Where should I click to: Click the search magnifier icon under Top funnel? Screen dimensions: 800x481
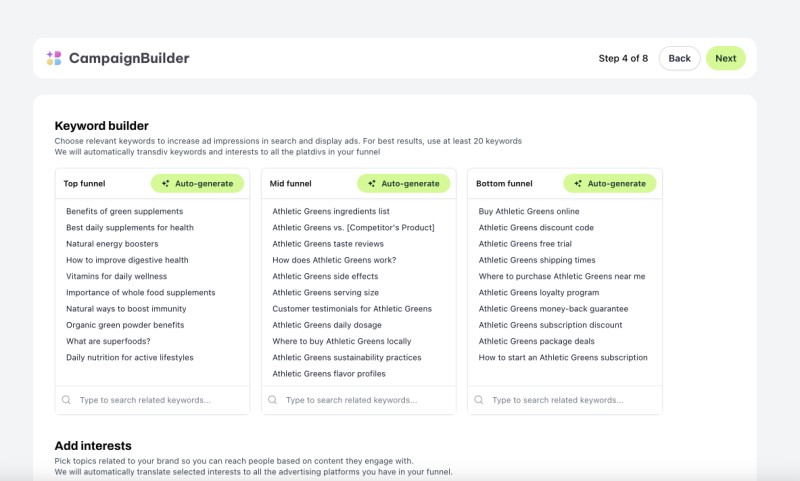pyautogui.click(x=66, y=400)
